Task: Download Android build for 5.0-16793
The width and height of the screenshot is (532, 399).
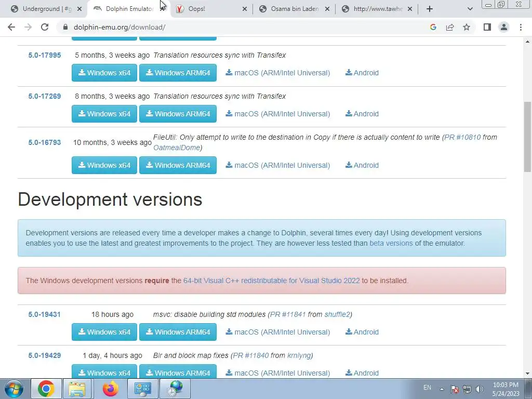Action: [x=362, y=165]
